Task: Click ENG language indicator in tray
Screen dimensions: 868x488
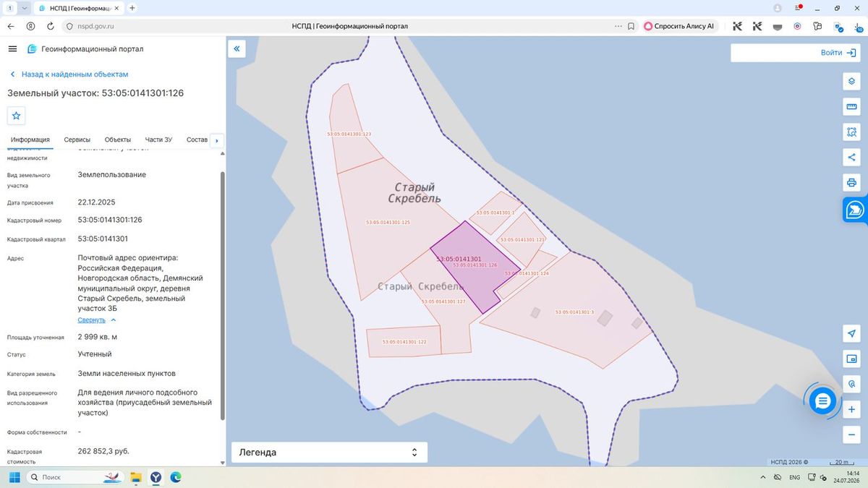Action: click(x=794, y=477)
